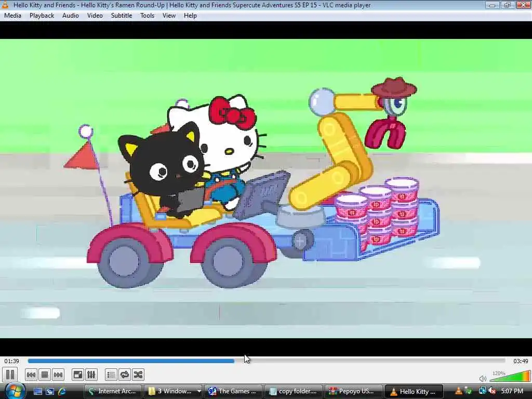
Task: Toggle the playlist view
Action: pos(111,375)
